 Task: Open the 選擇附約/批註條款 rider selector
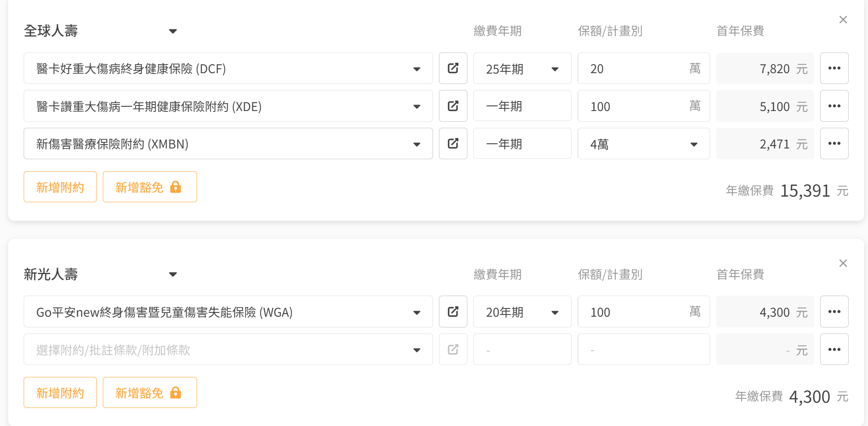pyautogui.click(x=228, y=349)
